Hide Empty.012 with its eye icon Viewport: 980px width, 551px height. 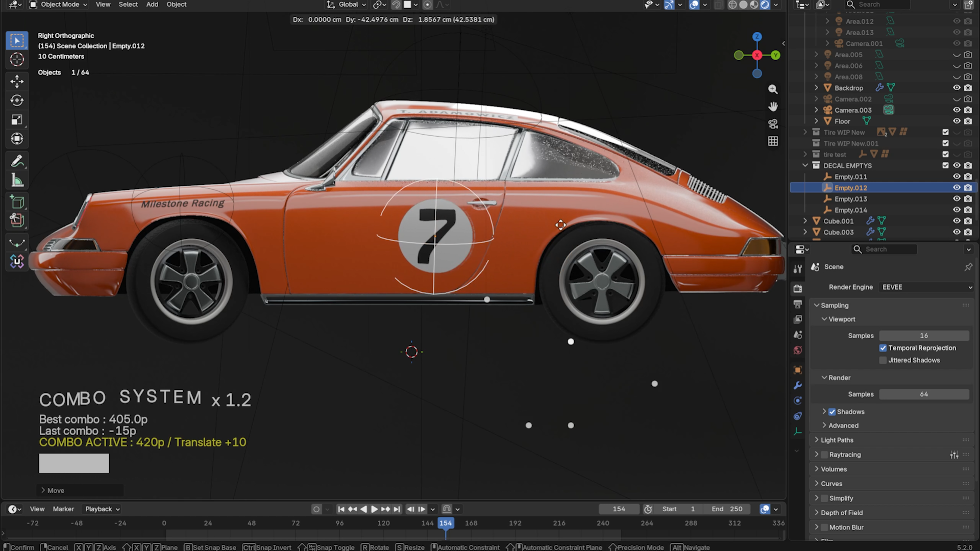click(x=957, y=188)
